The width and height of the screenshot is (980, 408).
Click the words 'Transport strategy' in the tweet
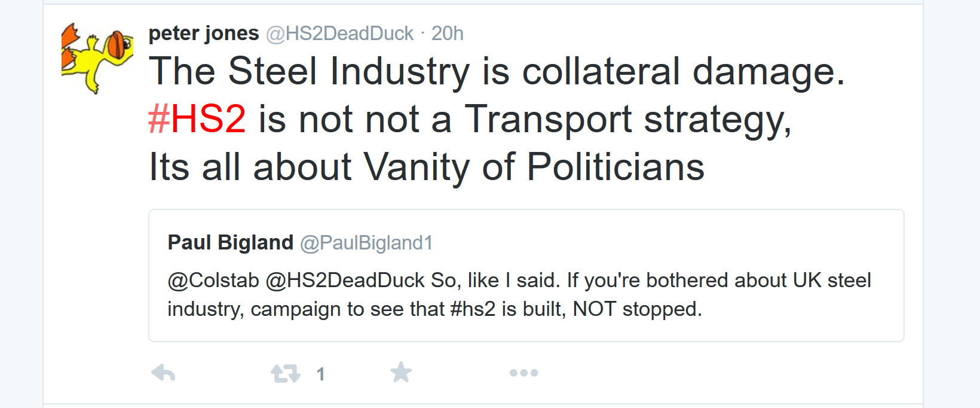coord(627,119)
